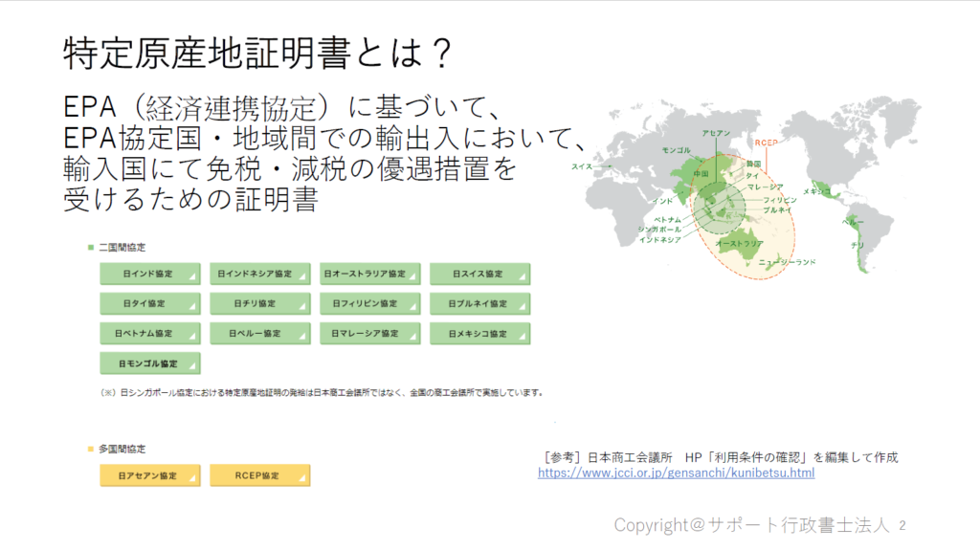980x550 pixels.
Task: Select the 日メキシコ協定 button
Action: coord(479,334)
